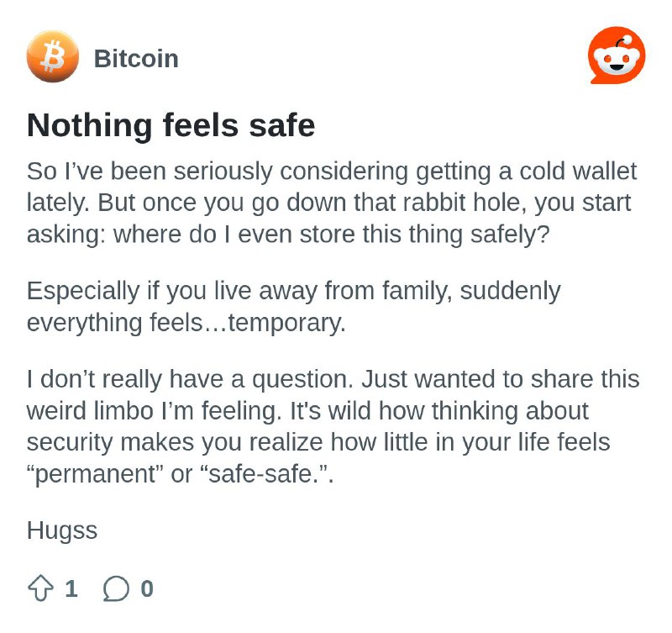Image resolution: width=672 pixels, height=633 pixels.
Task: Click the words "cold wallet" in the first paragraph
Action: pos(578,171)
